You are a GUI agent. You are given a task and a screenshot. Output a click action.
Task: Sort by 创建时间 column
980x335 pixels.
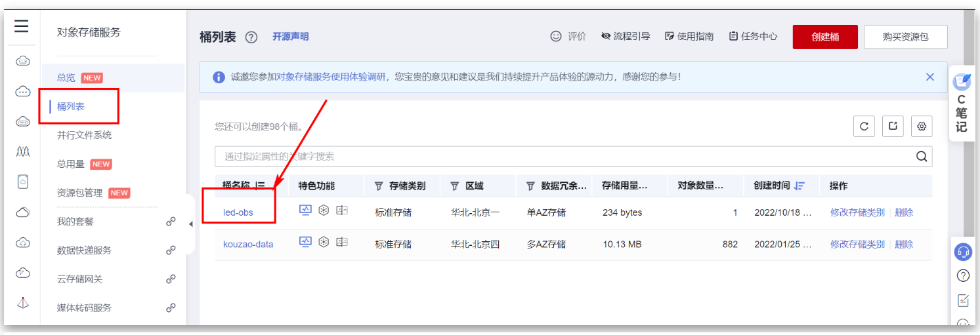(799, 186)
